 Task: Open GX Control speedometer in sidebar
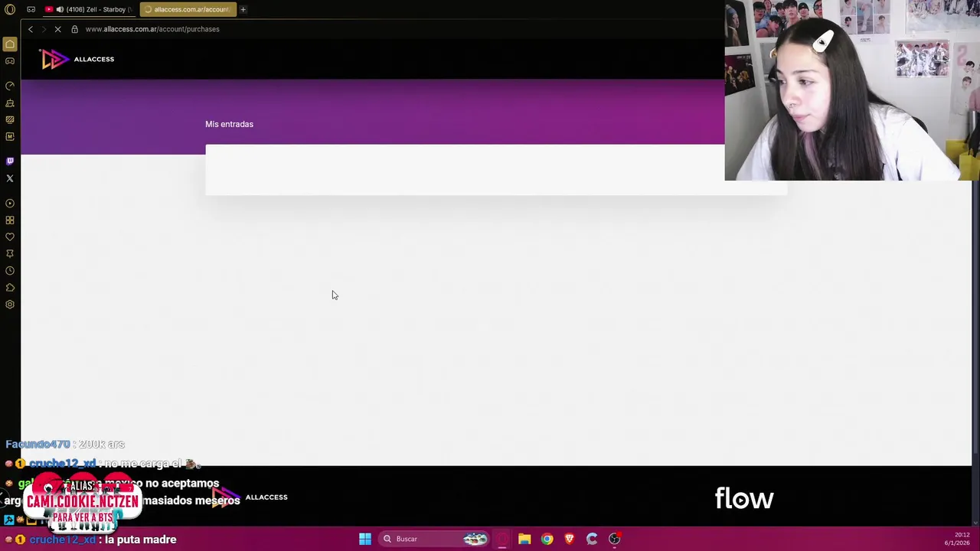[x=10, y=86]
